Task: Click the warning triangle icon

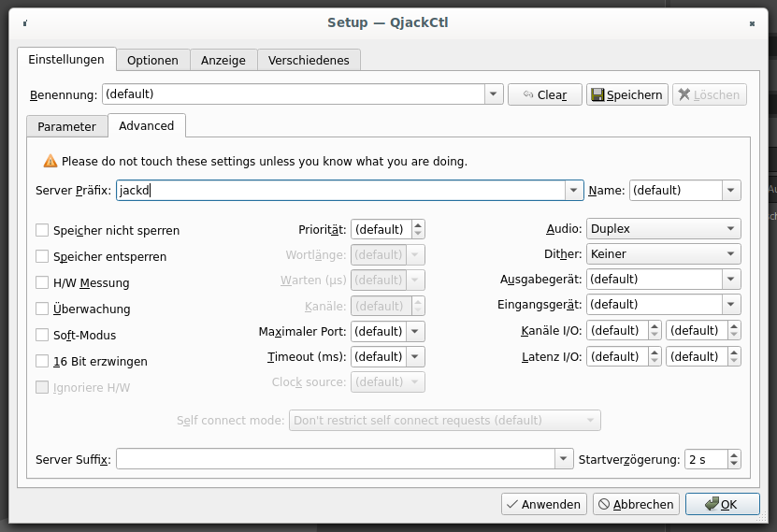Action: [x=50, y=161]
